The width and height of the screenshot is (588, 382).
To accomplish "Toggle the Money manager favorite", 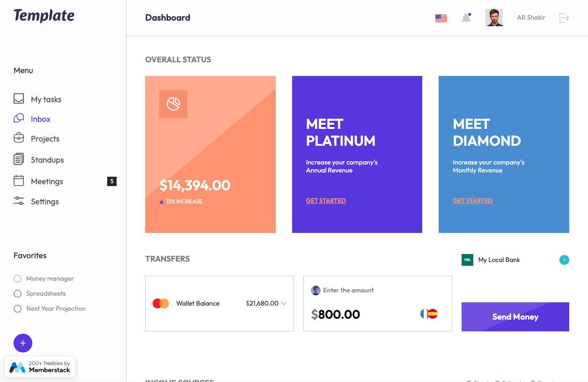I will click(17, 278).
